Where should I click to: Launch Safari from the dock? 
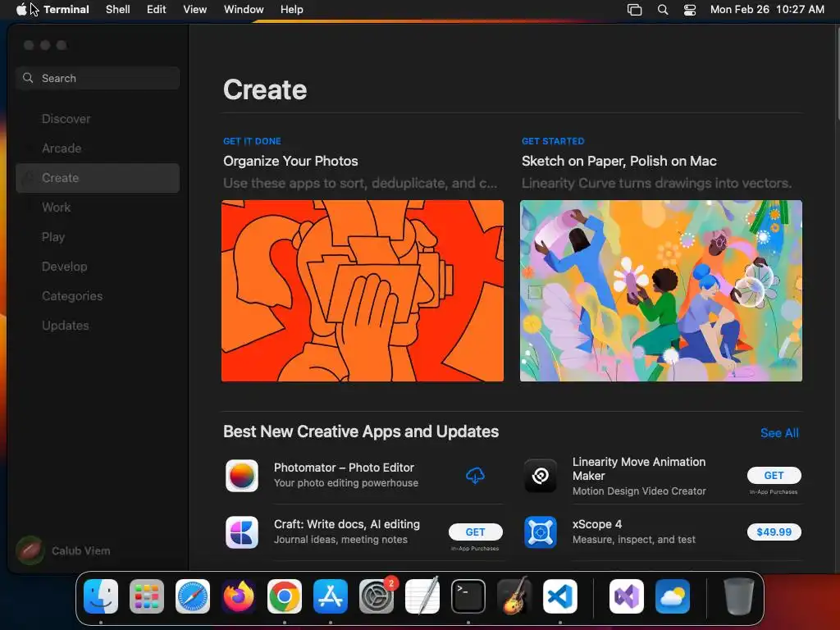click(193, 596)
